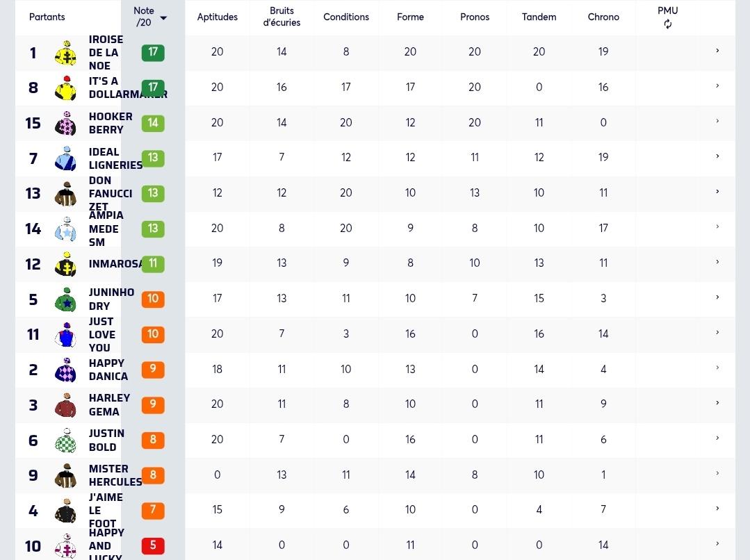This screenshot has height=560, width=750.
Task: Click green score badge 17 for Iroise
Action: [153, 52]
